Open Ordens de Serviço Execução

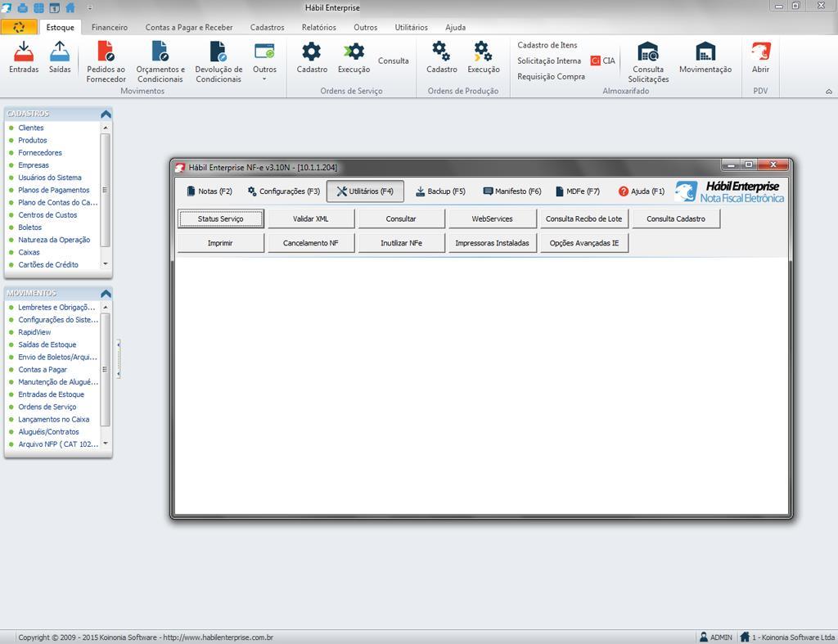(x=354, y=58)
